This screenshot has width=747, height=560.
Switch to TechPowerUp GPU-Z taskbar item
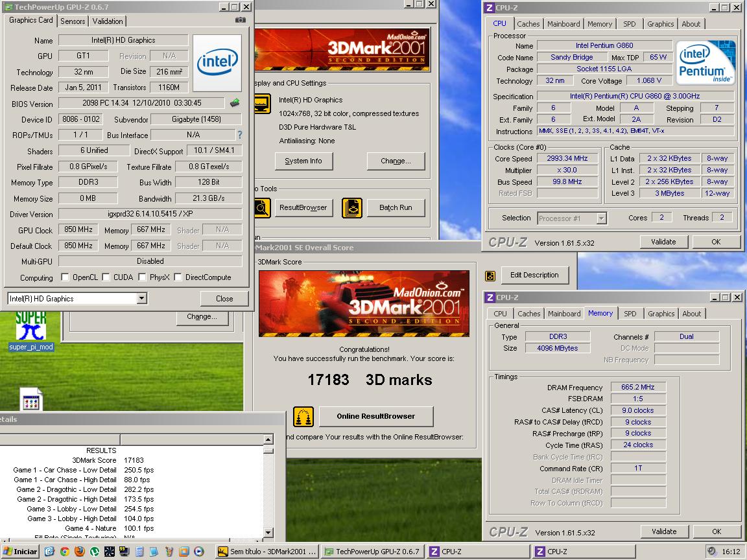tap(373, 552)
